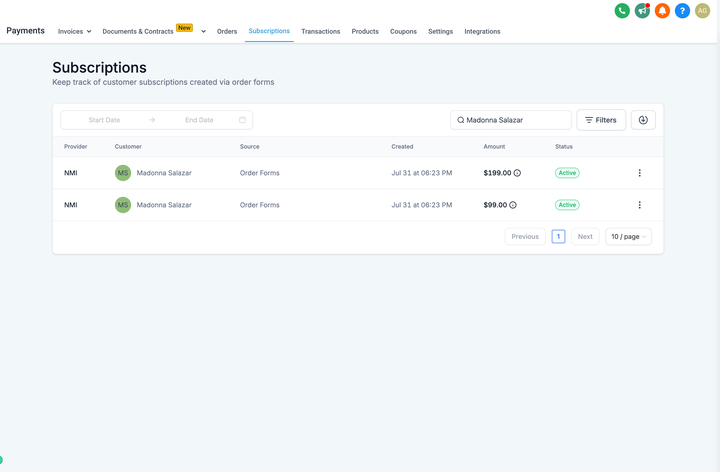Open the Products tab

click(x=365, y=32)
